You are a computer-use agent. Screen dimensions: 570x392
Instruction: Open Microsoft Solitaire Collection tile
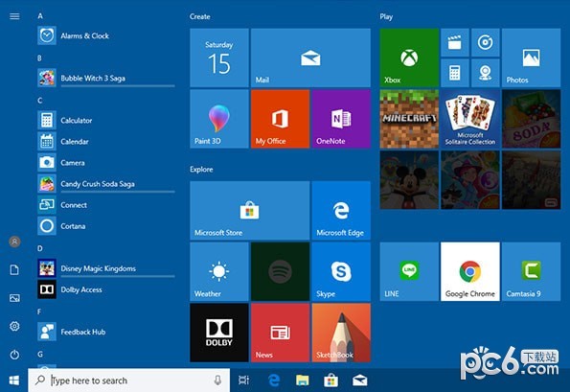[470, 119]
